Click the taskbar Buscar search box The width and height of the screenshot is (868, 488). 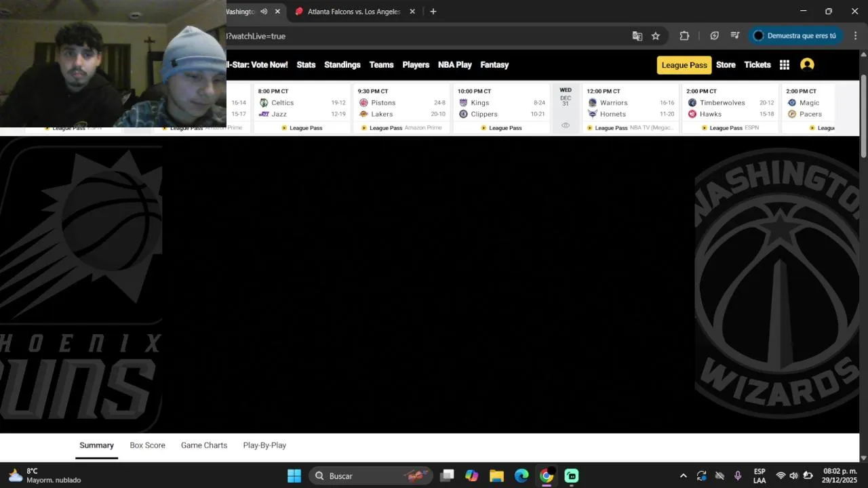tap(371, 476)
